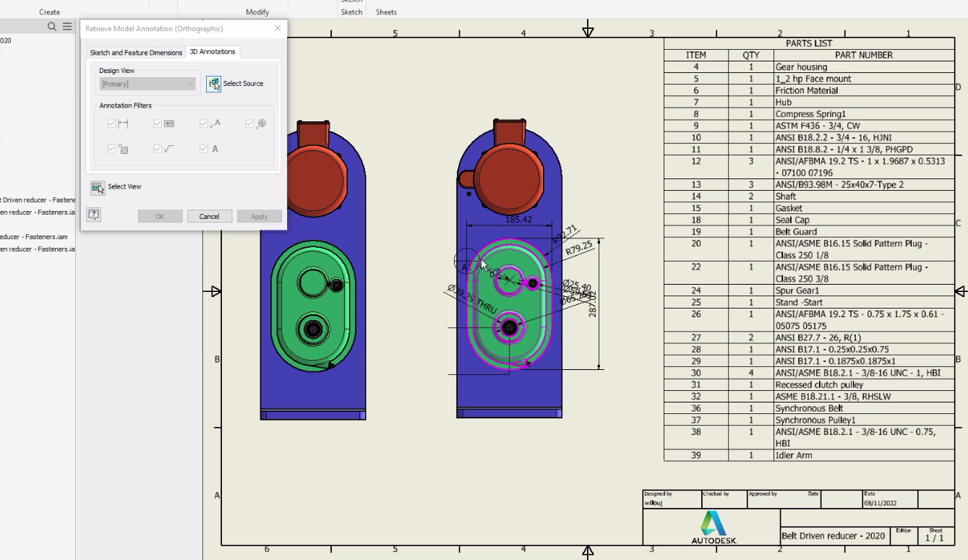This screenshot has height=560, width=968.
Task: Click the Select View icon button
Action: [x=98, y=188]
